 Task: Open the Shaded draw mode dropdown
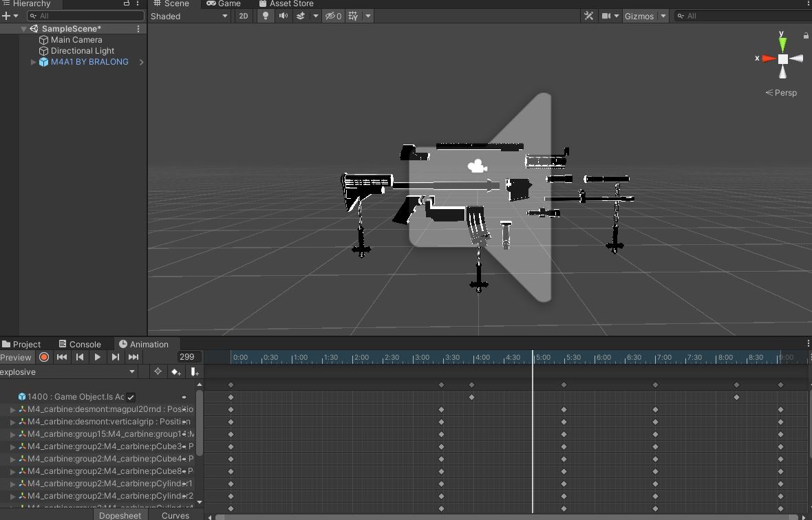pyautogui.click(x=189, y=16)
